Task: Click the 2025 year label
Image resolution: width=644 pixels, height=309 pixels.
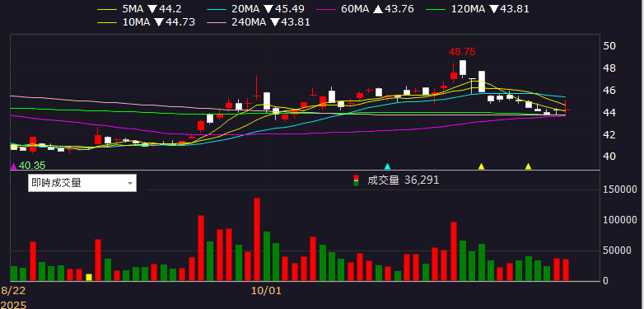Action: (13, 305)
